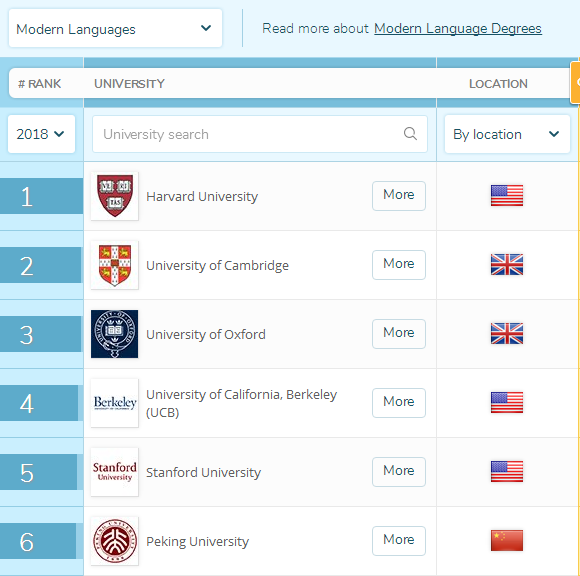Image resolution: width=580 pixels, height=576 pixels.
Task: Open the 2018 year dropdown
Action: (41, 134)
